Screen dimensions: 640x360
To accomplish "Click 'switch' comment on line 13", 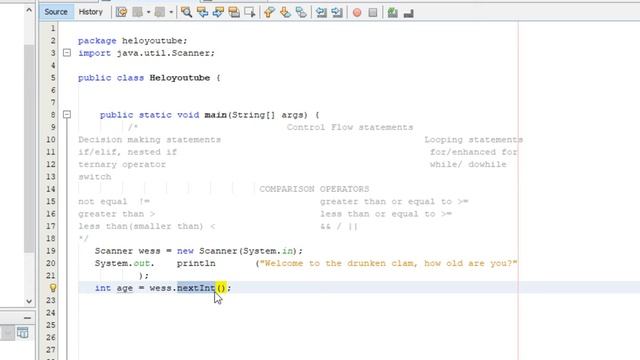I will (95, 177).
